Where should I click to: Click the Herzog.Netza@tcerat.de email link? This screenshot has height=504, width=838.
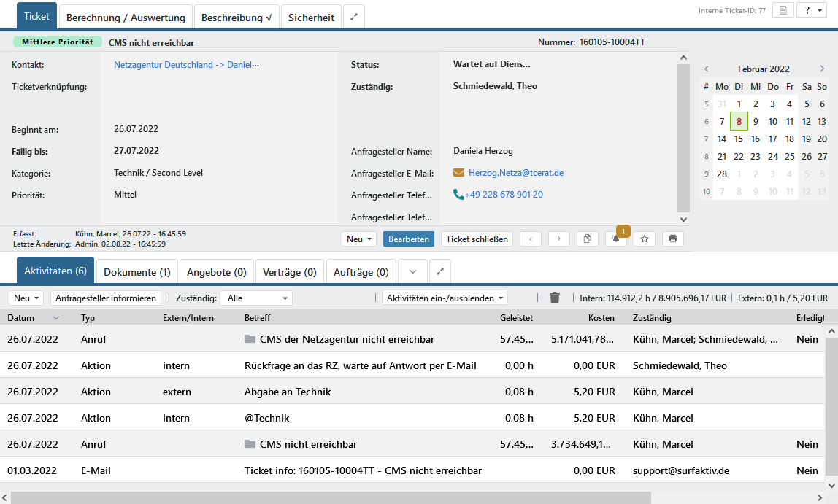pos(515,173)
